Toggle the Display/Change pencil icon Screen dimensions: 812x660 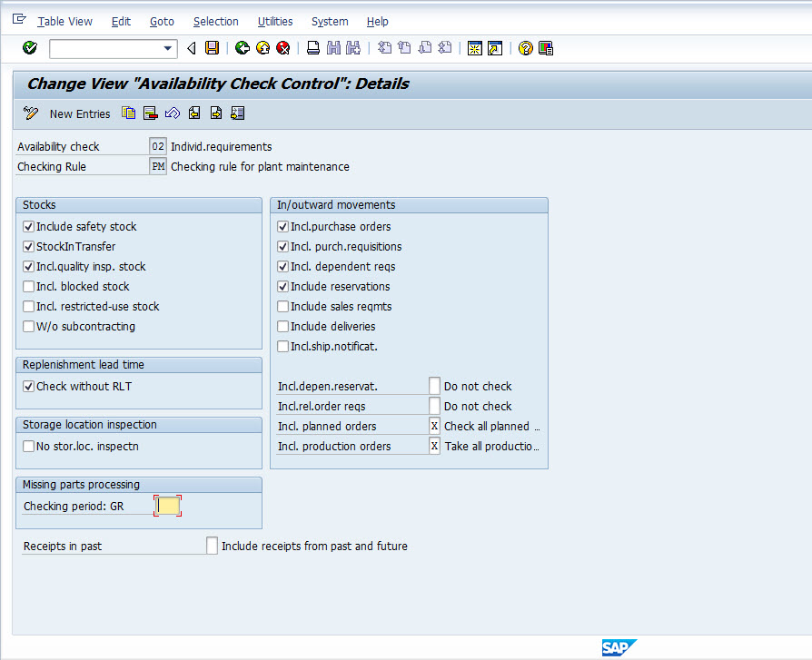coord(30,113)
